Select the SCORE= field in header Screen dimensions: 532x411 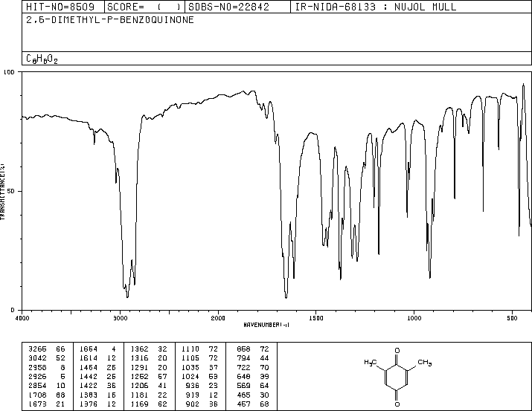[x=144, y=7]
